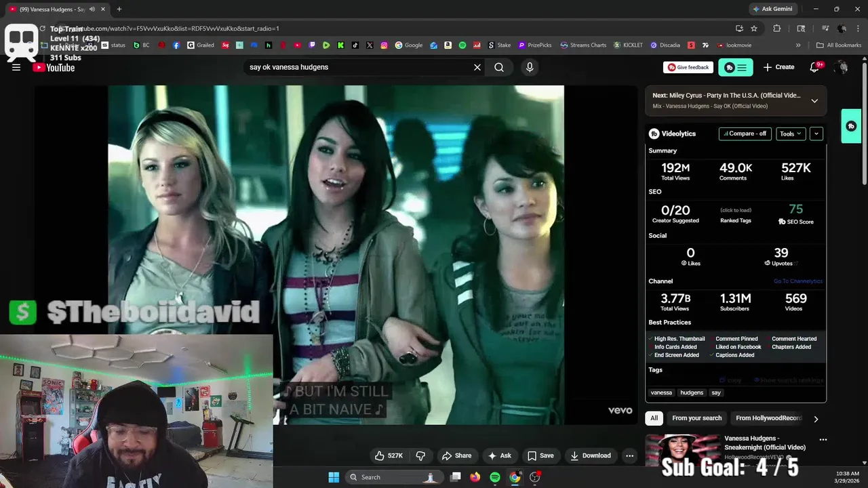
Task: Select the From HollywoodRecords chip
Action: (768, 418)
